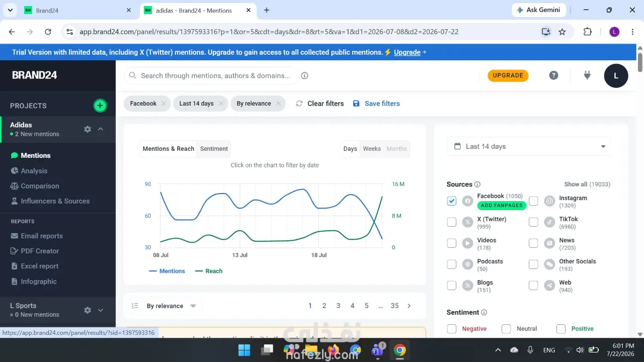
Task: Switch chart granularity to Weeks
Action: (x=372, y=149)
